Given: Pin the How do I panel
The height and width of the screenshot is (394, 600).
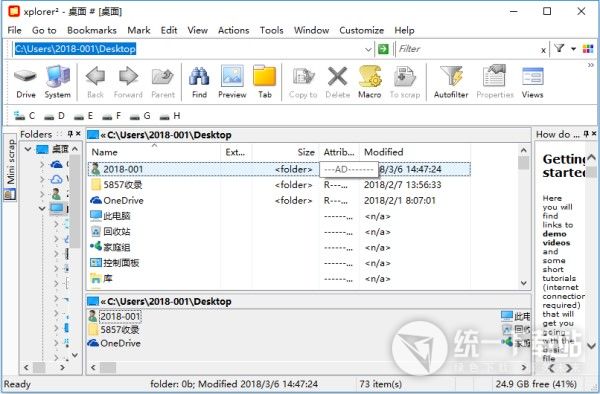Looking at the screenshot, I should pos(586,134).
